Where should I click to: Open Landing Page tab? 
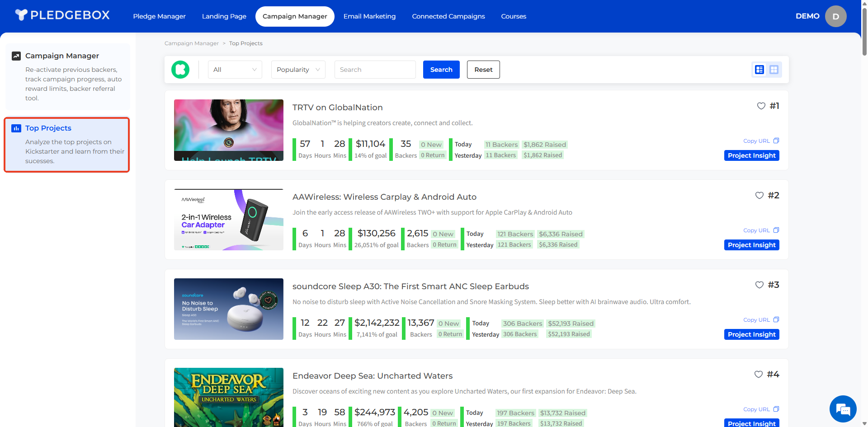[224, 16]
